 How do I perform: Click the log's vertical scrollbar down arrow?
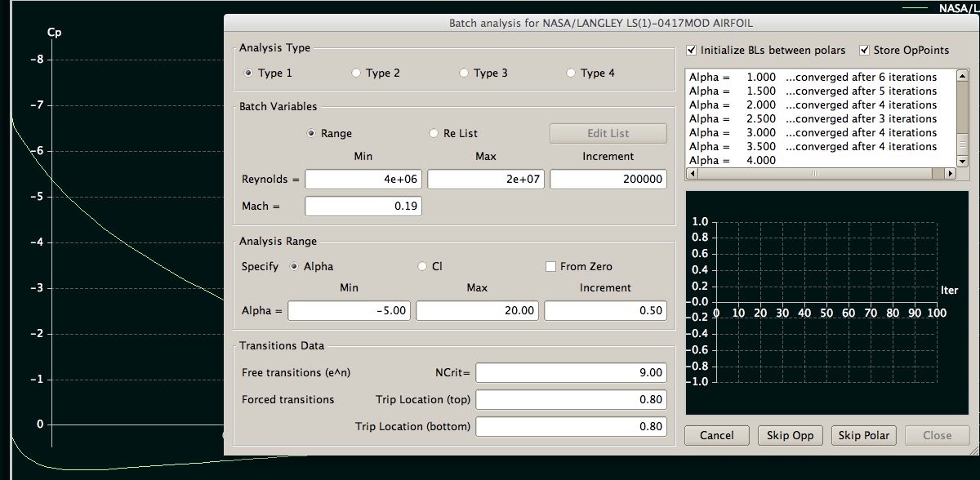(x=963, y=162)
